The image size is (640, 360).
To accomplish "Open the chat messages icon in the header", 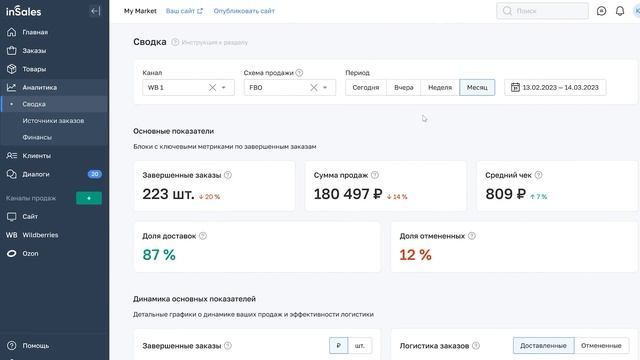I will 601,11.
